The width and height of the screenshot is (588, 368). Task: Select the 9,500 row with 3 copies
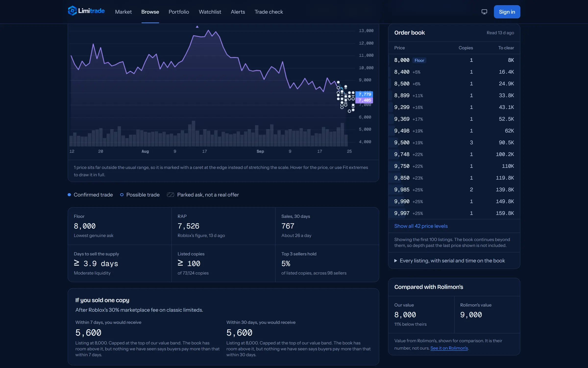click(454, 143)
